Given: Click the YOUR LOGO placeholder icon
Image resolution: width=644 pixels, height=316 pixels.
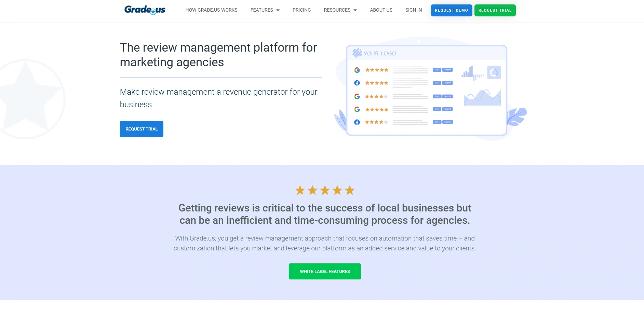Looking at the screenshot, I should tap(357, 53).
